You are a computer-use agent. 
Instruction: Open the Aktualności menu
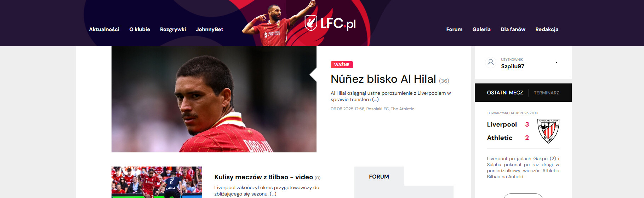coord(104,29)
